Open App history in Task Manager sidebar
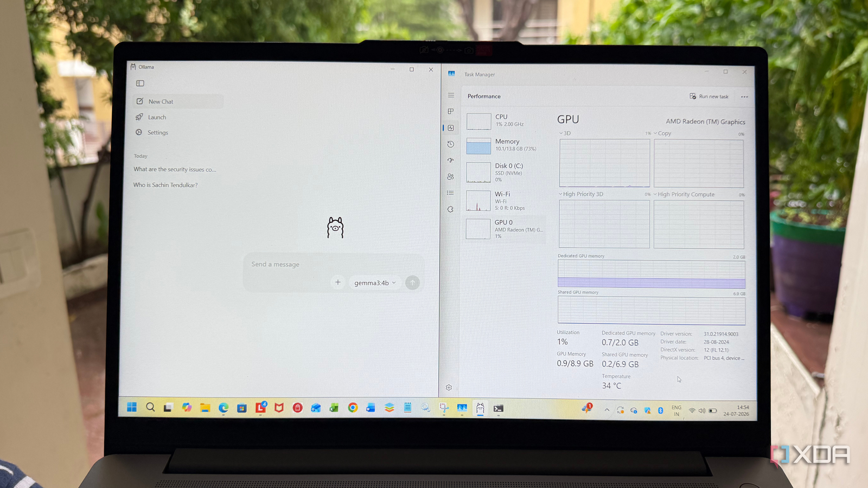This screenshot has height=488, width=868. 451,144
